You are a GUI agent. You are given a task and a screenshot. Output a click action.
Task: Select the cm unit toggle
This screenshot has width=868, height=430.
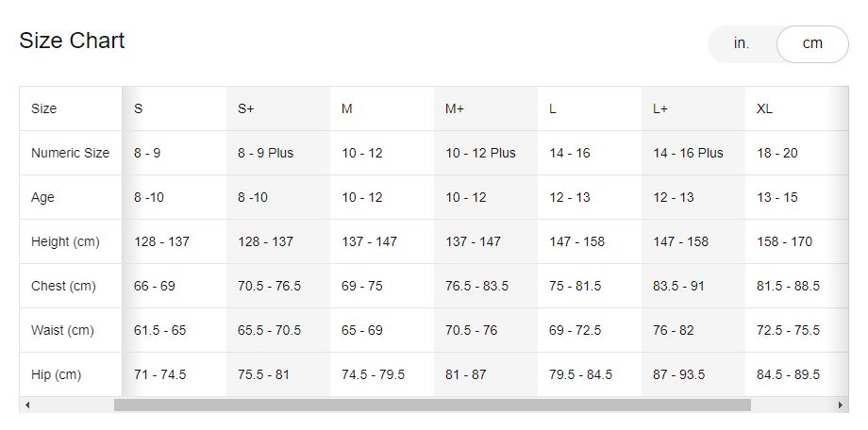(x=812, y=43)
